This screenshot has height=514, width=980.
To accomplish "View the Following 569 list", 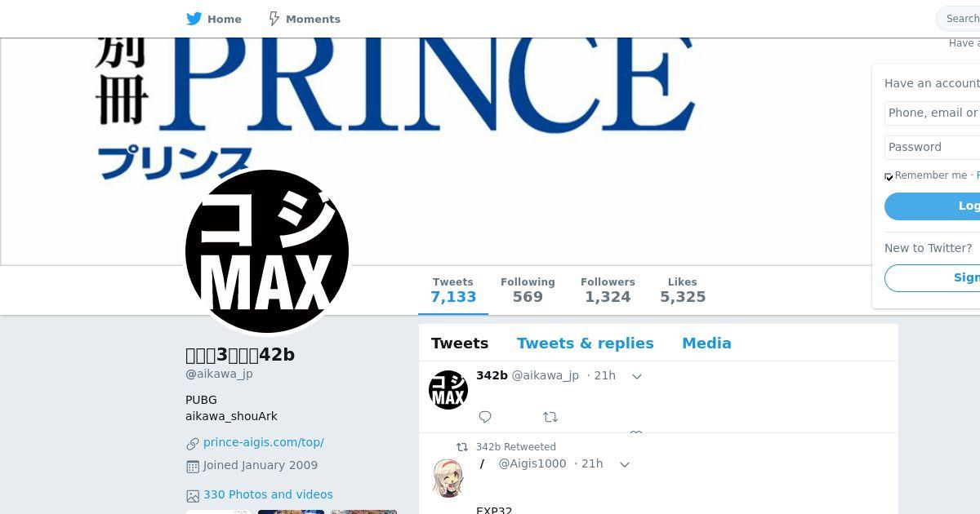I will [x=528, y=290].
